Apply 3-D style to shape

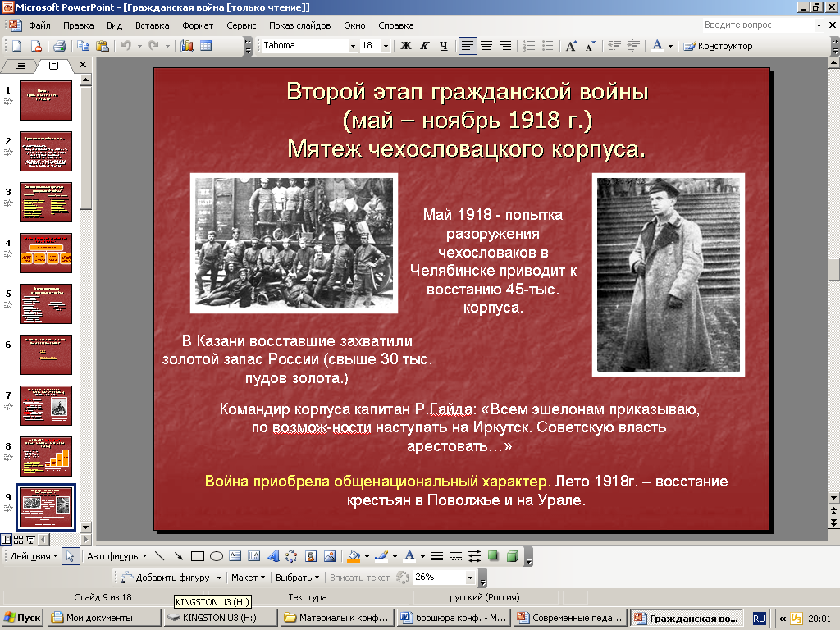point(512,556)
